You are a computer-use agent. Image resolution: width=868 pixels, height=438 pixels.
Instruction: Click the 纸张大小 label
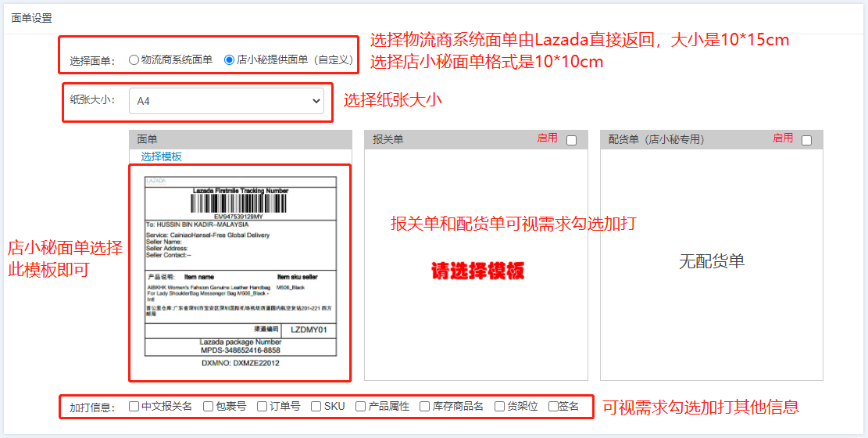click(x=92, y=100)
